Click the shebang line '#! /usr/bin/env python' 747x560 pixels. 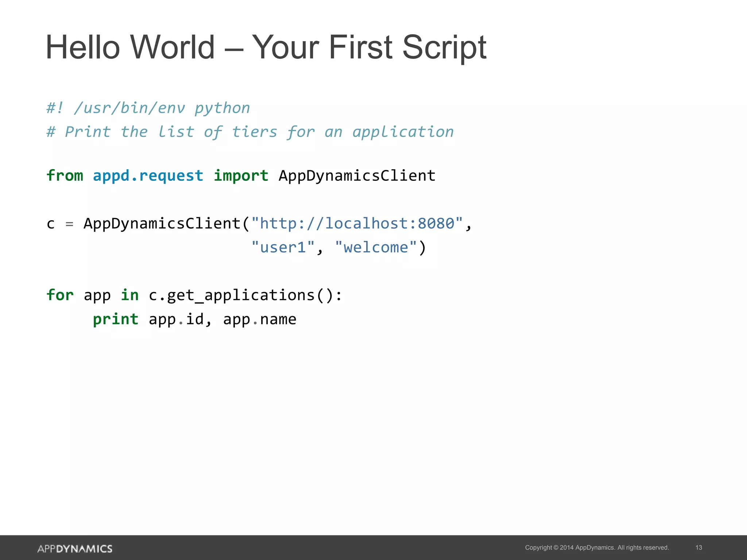(x=148, y=108)
